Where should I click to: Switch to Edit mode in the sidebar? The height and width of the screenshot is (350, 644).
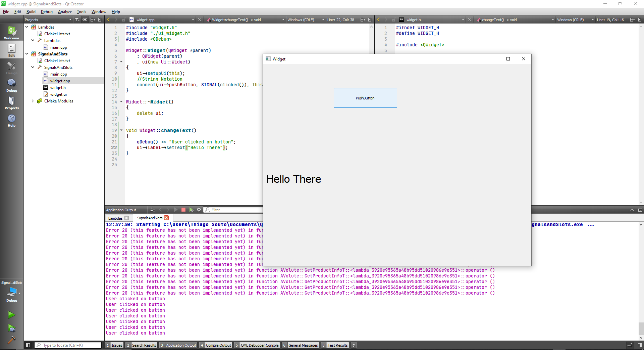12,50
